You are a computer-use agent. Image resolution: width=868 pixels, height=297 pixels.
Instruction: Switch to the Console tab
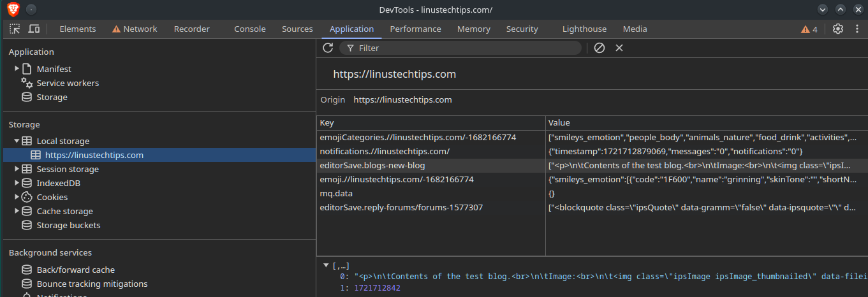(250, 29)
